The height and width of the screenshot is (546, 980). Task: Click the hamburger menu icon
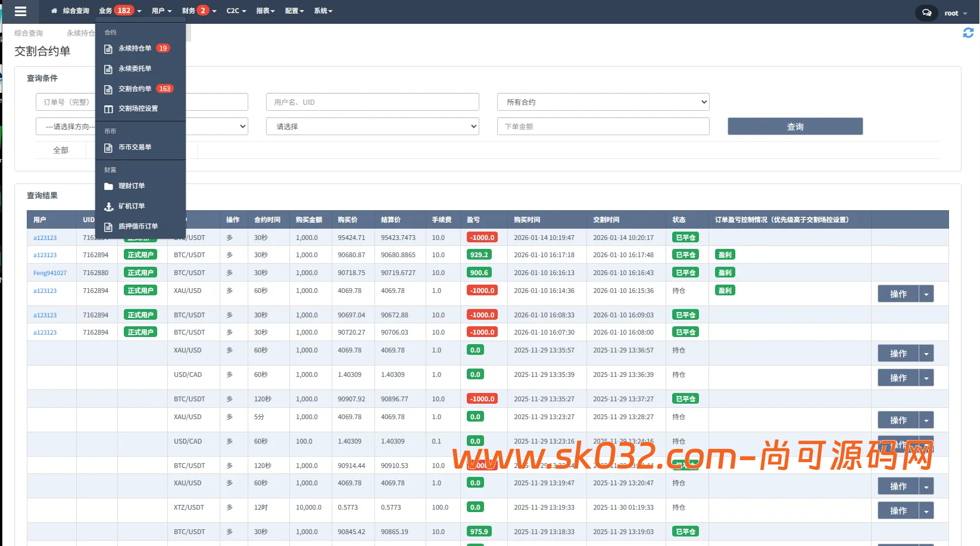(x=20, y=11)
